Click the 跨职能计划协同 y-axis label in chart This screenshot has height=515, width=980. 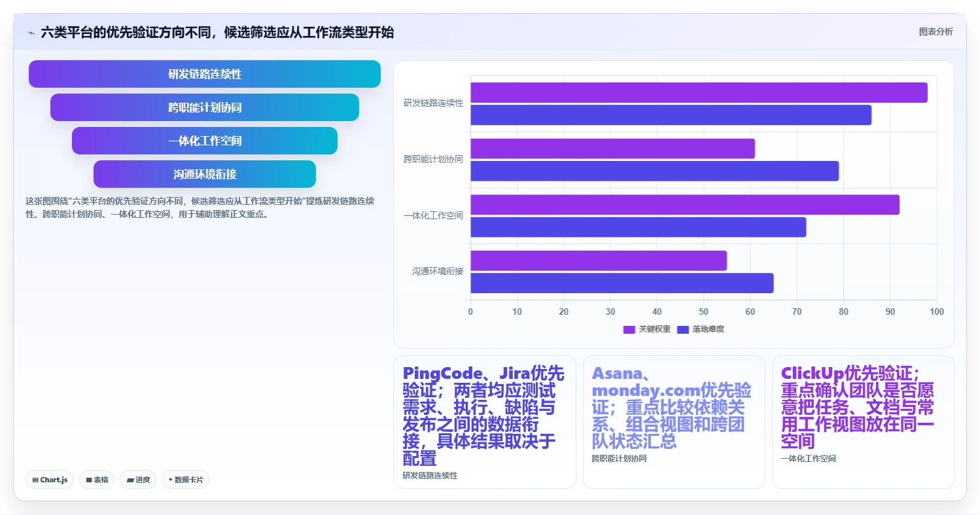tap(433, 159)
